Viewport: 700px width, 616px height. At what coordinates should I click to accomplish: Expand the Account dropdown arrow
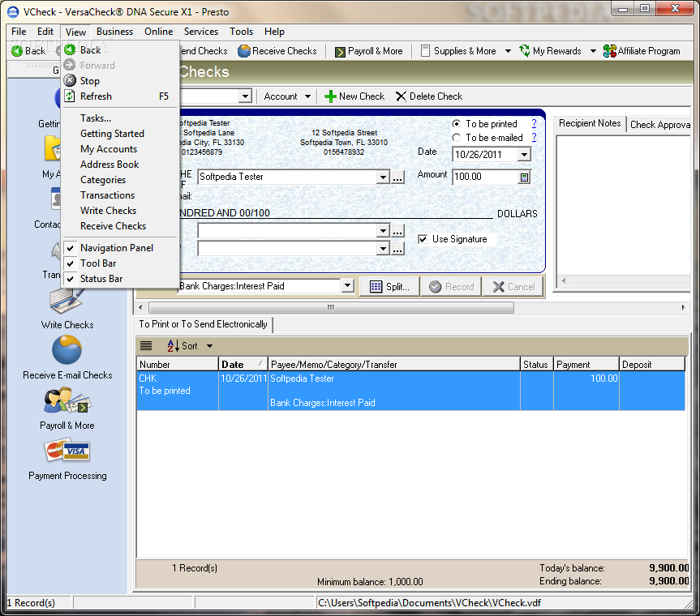pyautogui.click(x=307, y=96)
